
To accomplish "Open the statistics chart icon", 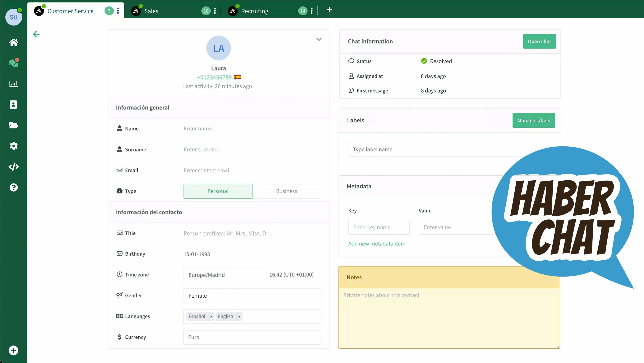I will tap(13, 84).
